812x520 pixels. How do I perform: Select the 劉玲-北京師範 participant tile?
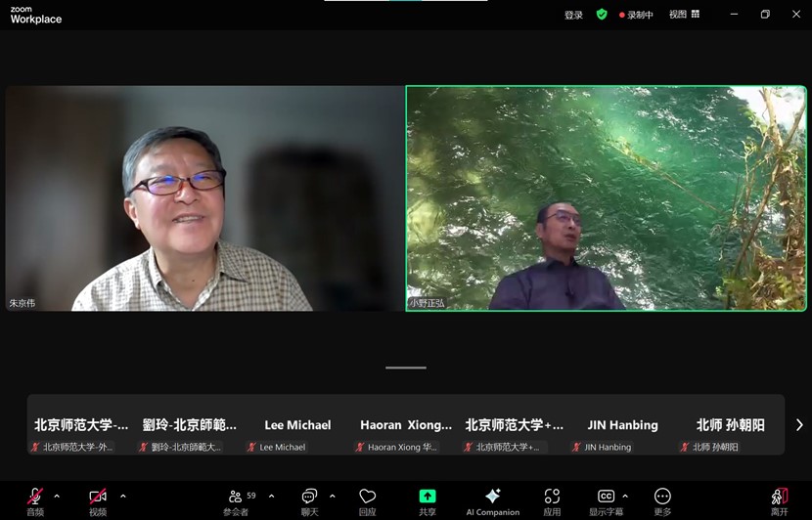click(x=190, y=425)
